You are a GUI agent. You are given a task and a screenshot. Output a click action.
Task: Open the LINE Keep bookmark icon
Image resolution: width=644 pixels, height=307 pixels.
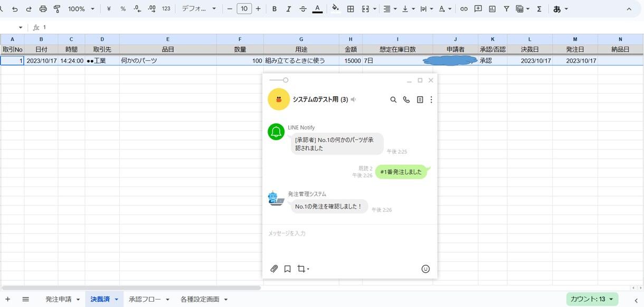pos(288,269)
